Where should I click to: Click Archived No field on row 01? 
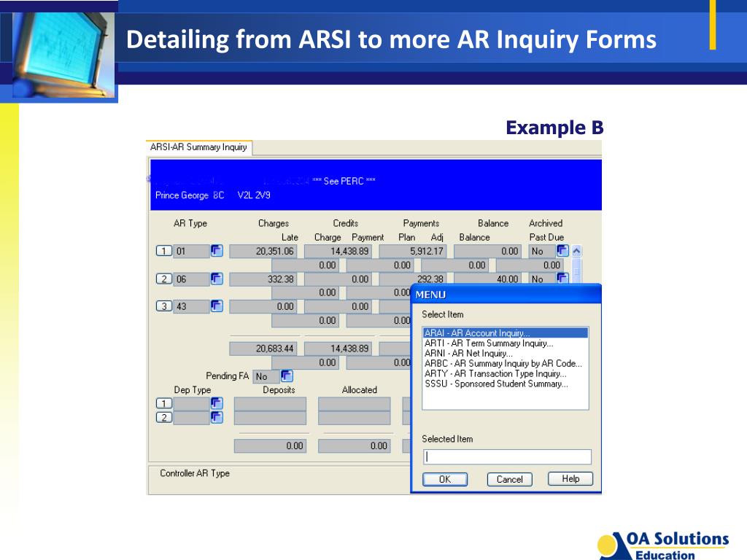click(542, 251)
